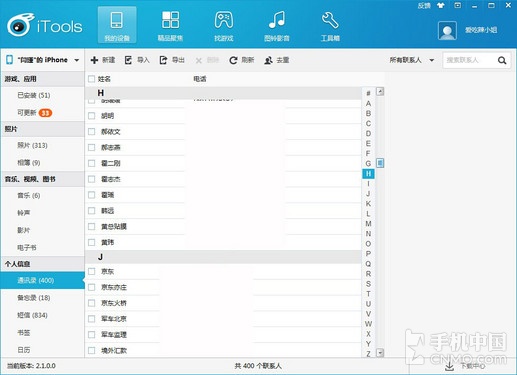This screenshot has height=375, width=517.
Task: Click the scrollbar up arrow
Action: point(380,91)
